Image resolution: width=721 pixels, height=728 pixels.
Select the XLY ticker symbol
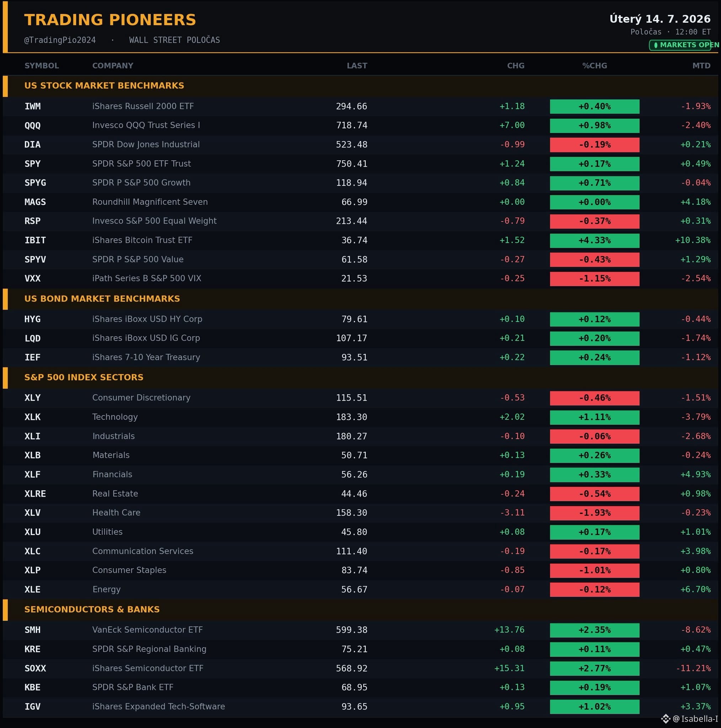pyautogui.click(x=32, y=398)
